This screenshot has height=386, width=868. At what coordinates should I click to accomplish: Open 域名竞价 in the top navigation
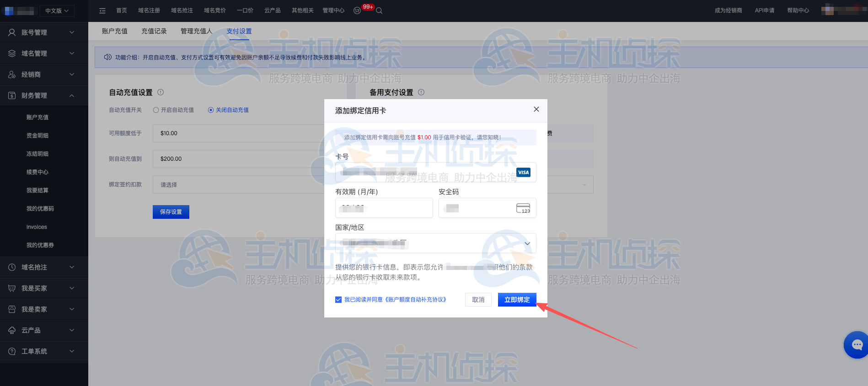tap(215, 11)
